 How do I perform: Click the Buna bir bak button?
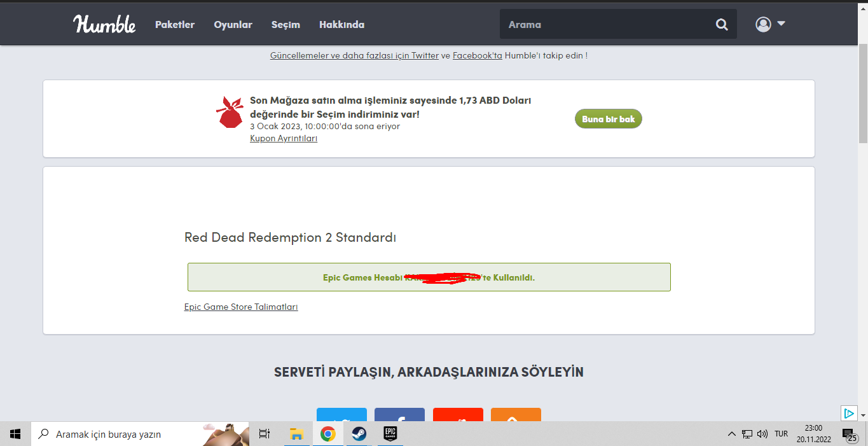point(609,119)
